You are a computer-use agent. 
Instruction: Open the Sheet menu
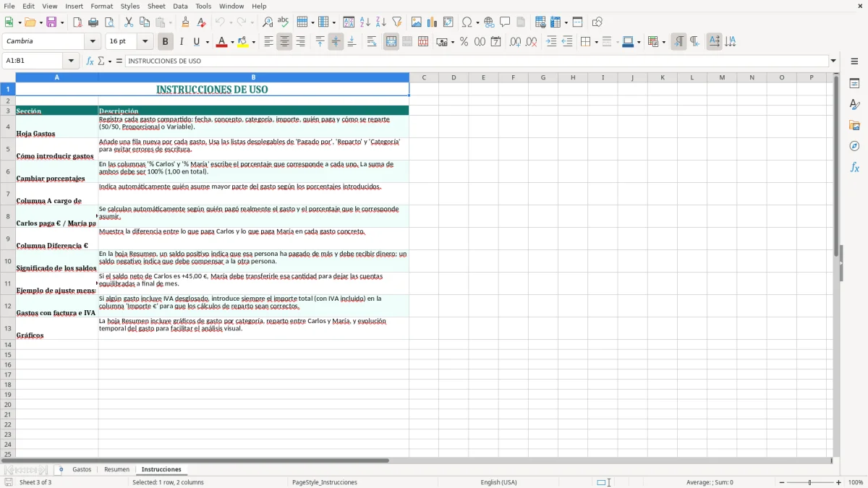pyautogui.click(x=157, y=6)
